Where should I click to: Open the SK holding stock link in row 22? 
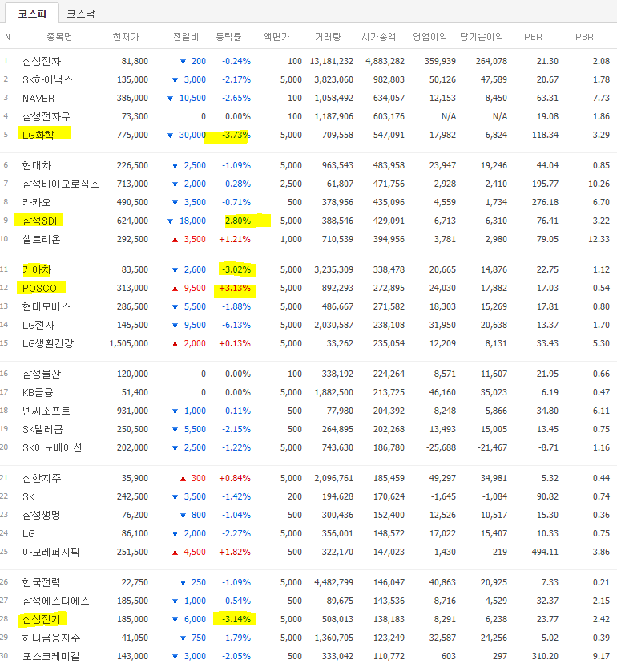coord(29,496)
